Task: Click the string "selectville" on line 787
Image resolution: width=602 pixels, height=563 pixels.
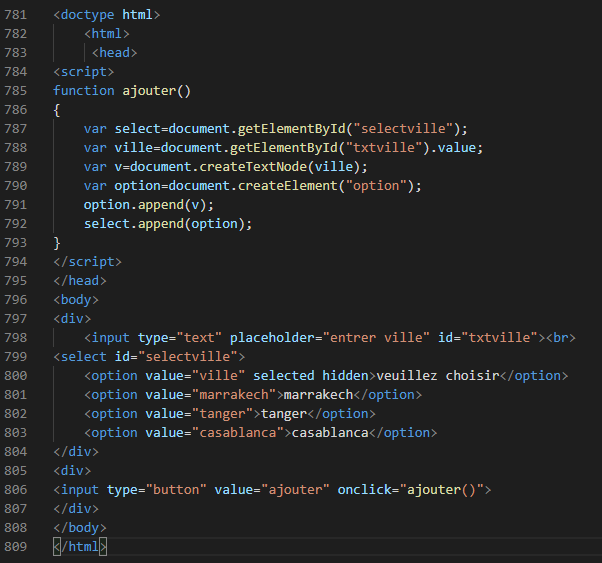Action: pos(403,129)
